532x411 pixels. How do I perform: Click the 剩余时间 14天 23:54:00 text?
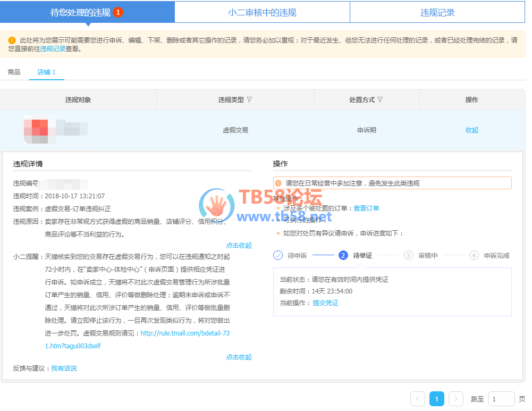click(316, 291)
